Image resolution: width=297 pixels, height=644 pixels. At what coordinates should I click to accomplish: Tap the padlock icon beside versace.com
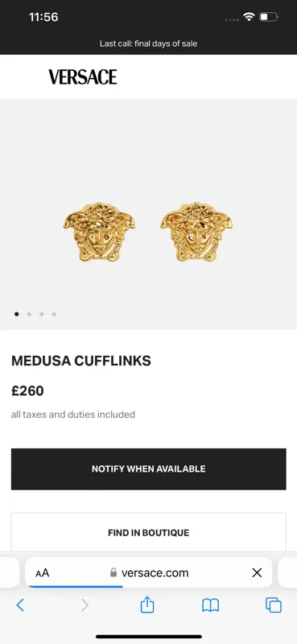(113, 572)
